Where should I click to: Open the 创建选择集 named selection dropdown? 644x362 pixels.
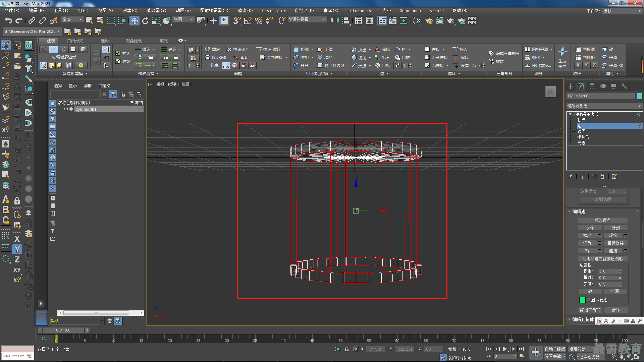pyautogui.click(x=307, y=19)
